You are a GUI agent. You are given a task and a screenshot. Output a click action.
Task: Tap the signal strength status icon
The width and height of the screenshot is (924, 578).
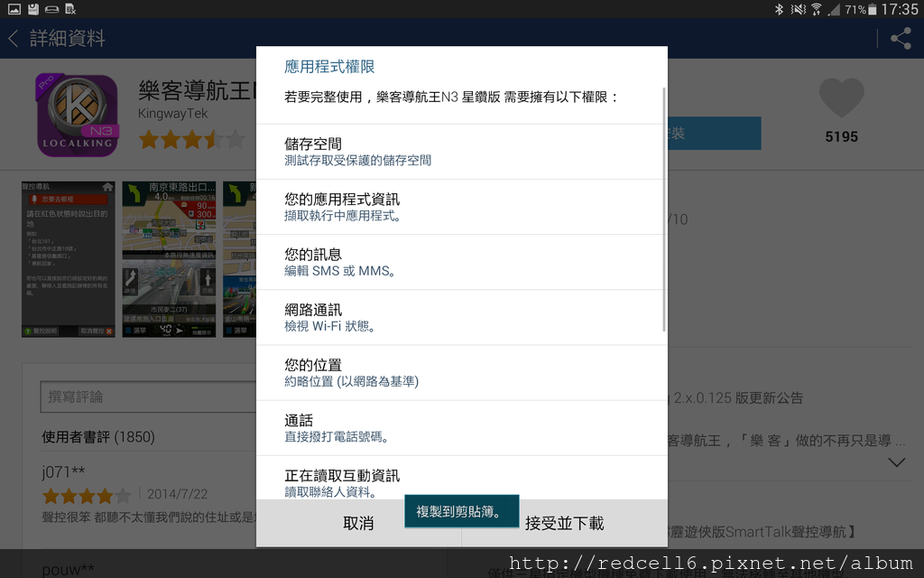(x=833, y=9)
